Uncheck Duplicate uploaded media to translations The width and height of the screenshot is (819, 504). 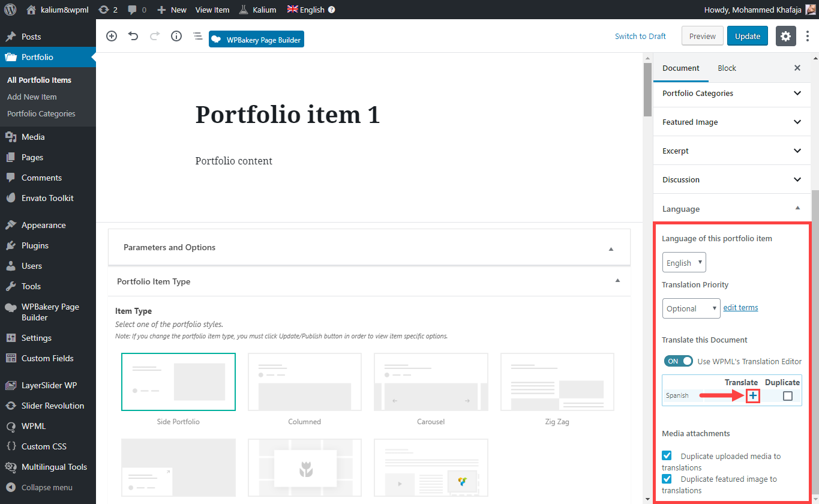(x=667, y=456)
